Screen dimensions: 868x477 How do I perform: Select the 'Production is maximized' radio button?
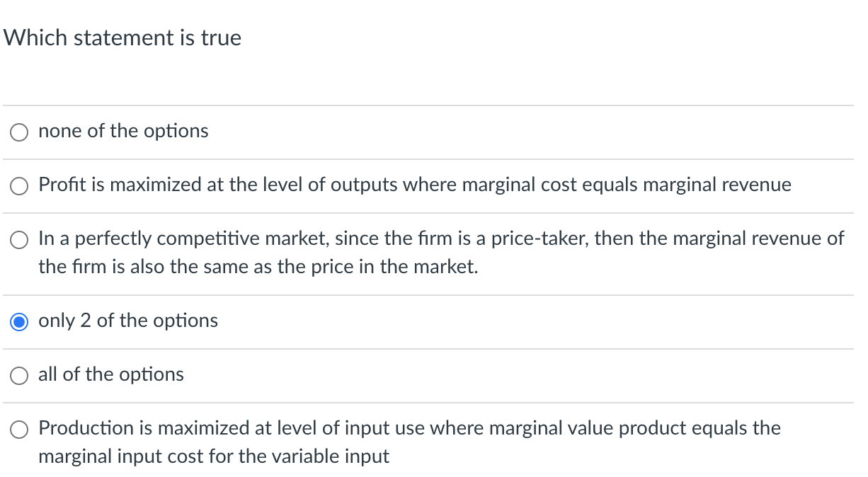(20, 430)
